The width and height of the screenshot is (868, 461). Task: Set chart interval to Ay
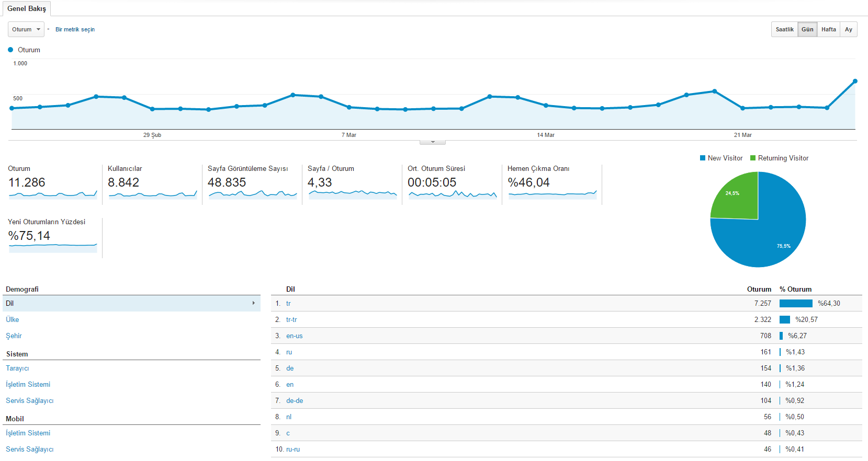click(848, 29)
